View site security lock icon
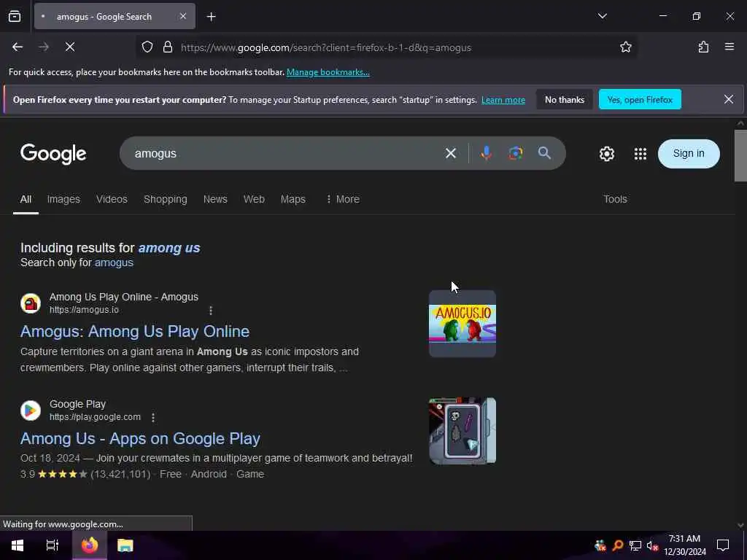Viewport: 747px width, 560px height. 168,47
